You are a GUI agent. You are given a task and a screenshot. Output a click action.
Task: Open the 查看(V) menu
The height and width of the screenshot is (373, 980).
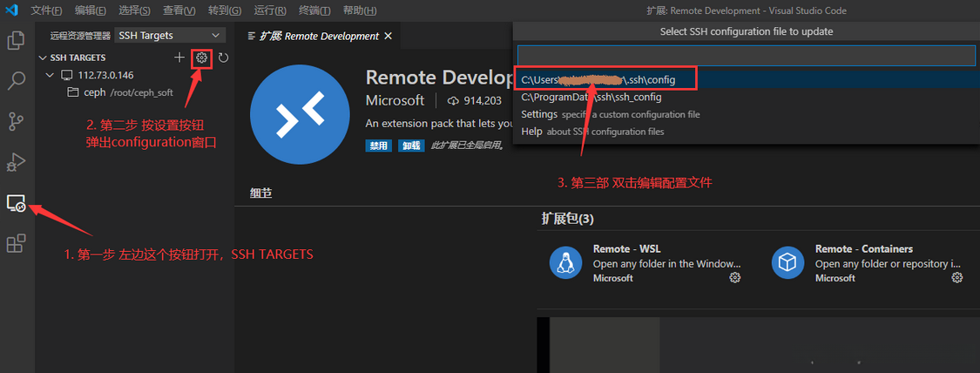(179, 11)
